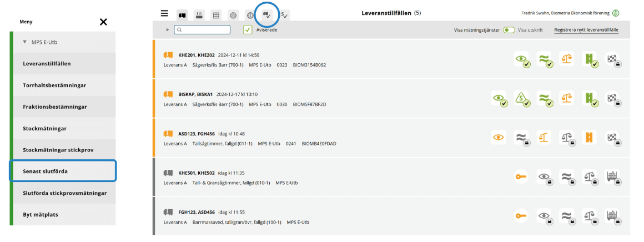Open Fraktionsbestämningar menu item
This screenshot has height=242, width=644.
tap(64, 107)
